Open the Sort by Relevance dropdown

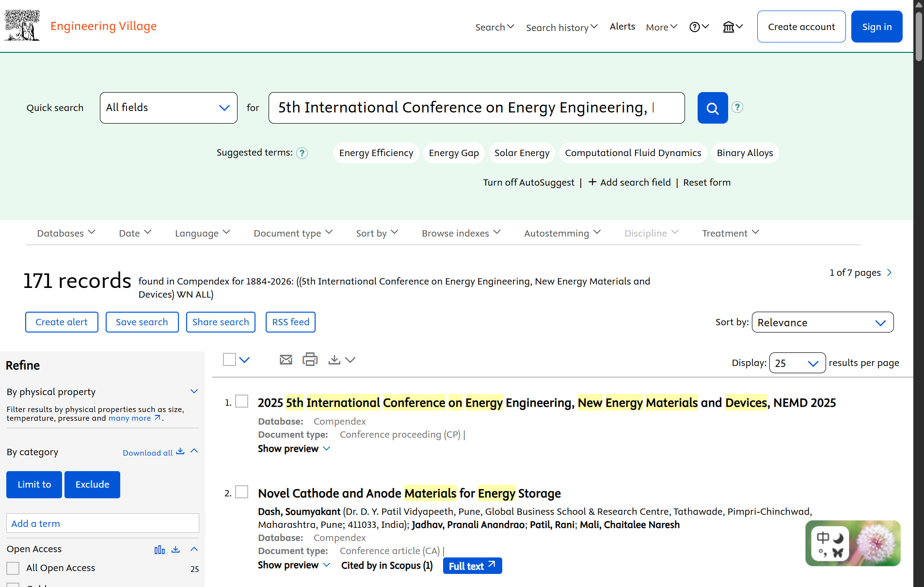(x=822, y=322)
